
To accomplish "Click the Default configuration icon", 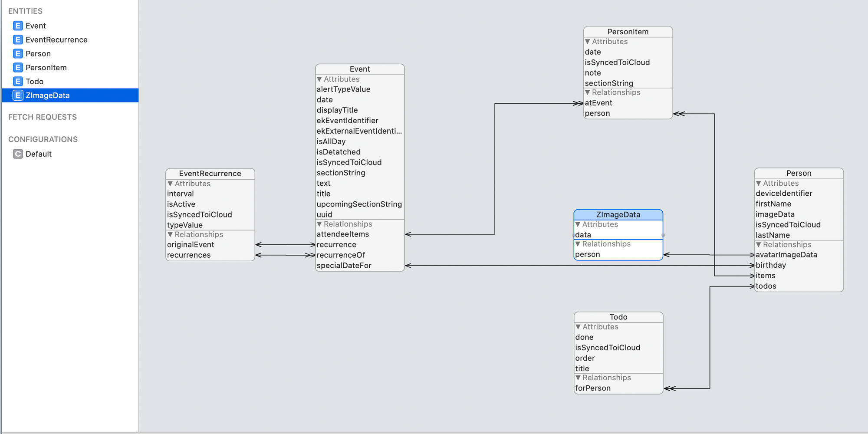I will pos(18,154).
